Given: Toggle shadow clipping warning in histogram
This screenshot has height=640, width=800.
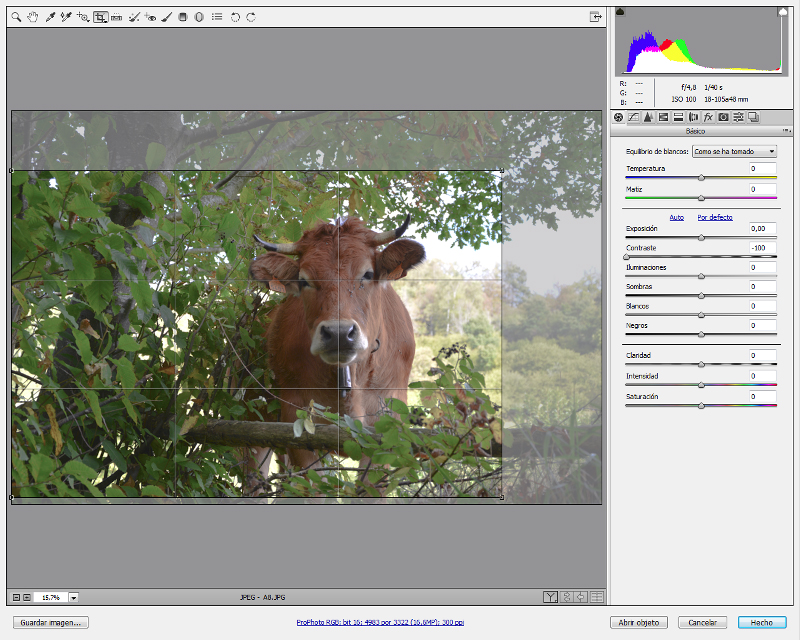Looking at the screenshot, I should pos(620,11).
